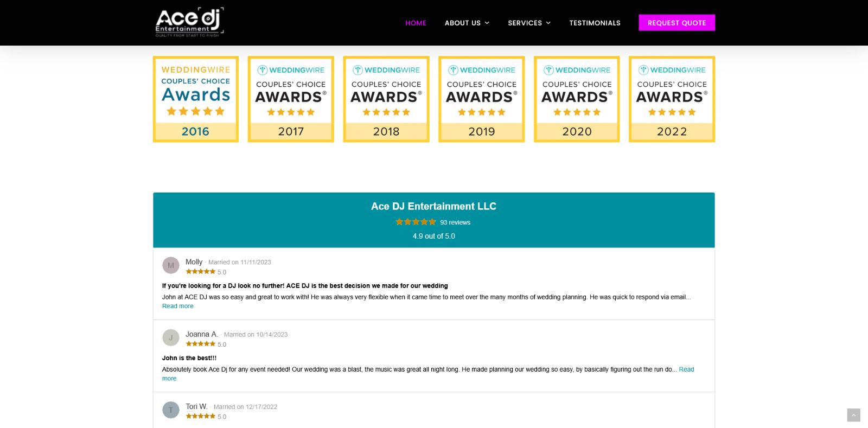Click 'Married on 10/14/2023' date text

click(256, 335)
